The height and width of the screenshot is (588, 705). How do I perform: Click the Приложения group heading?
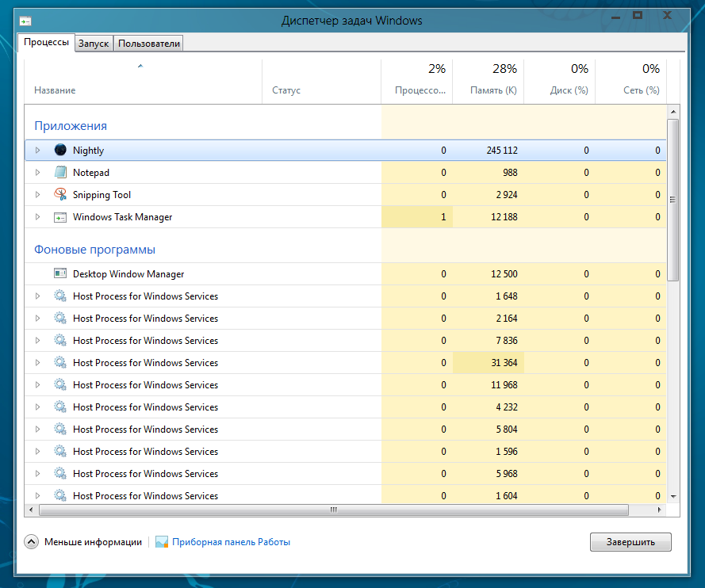click(71, 126)
